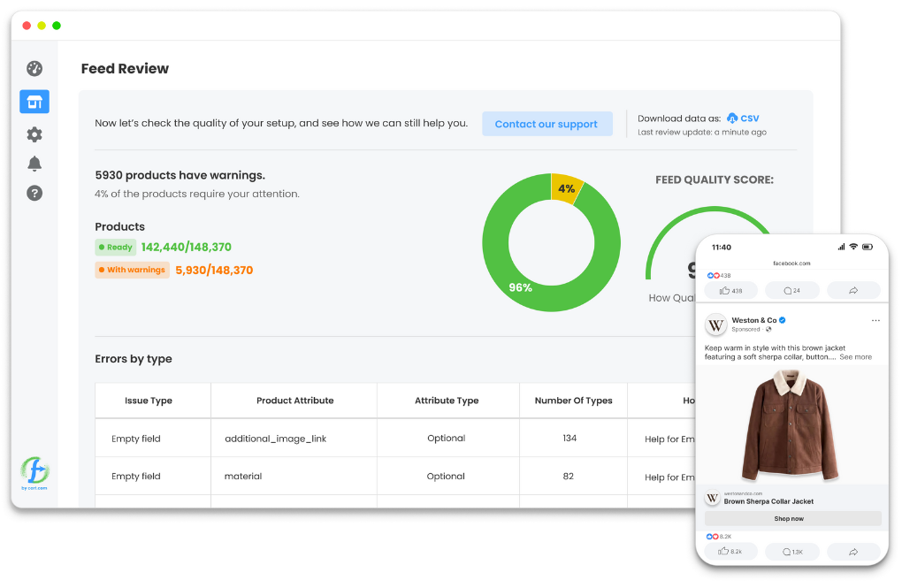The width and height of the screenshot is (902, 588).
Task: Expand post text with See more
Action: tap(855, 357)
